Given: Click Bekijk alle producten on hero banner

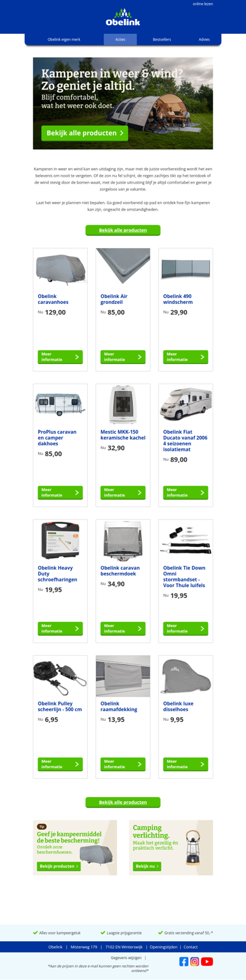Looking at the screenshot, I should [85, 133].
